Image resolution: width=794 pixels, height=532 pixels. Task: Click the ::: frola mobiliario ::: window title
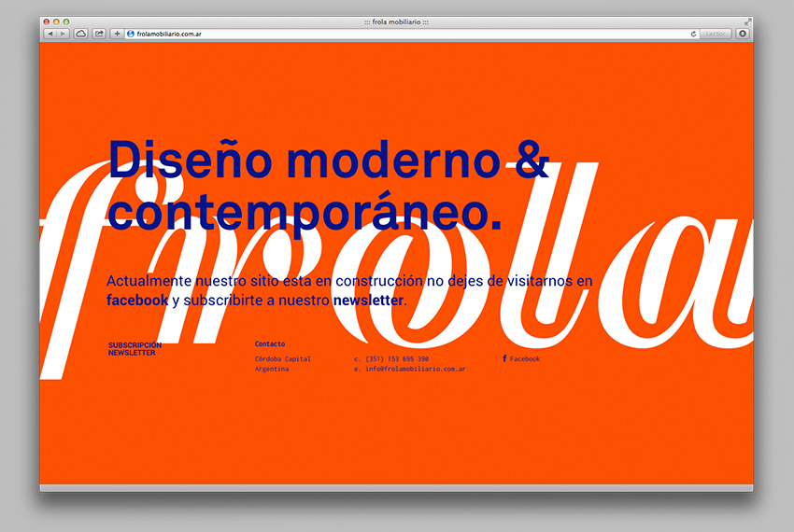tap(396, 21)
